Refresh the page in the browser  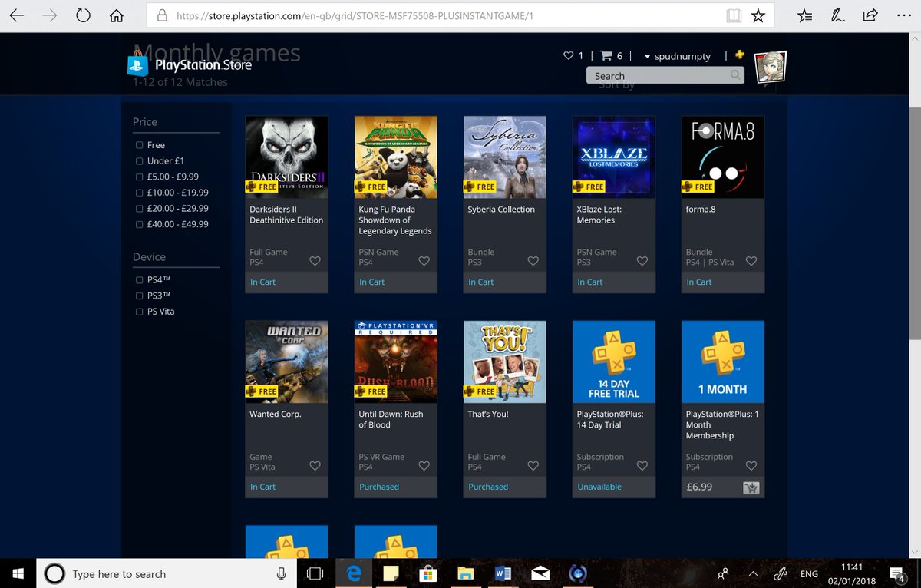pos(83,15)
